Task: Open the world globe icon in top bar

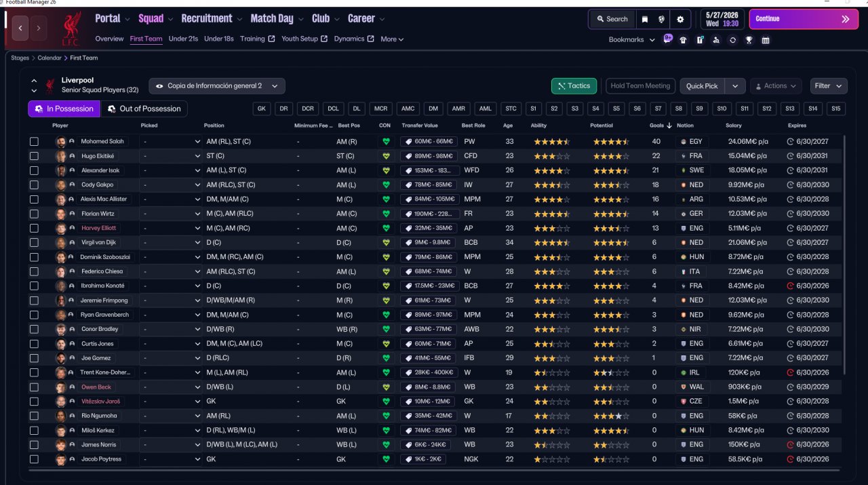Action: coord(661,19)
